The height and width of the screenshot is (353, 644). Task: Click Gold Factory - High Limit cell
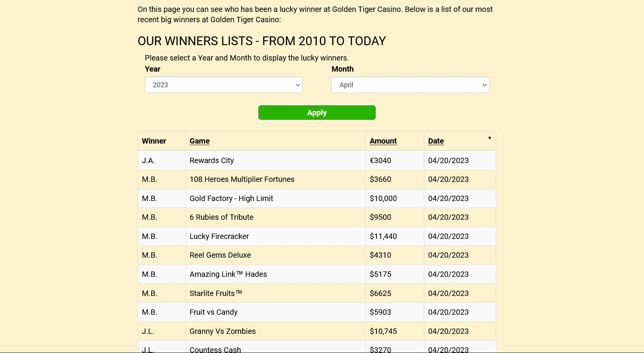(x=276, y=198)
